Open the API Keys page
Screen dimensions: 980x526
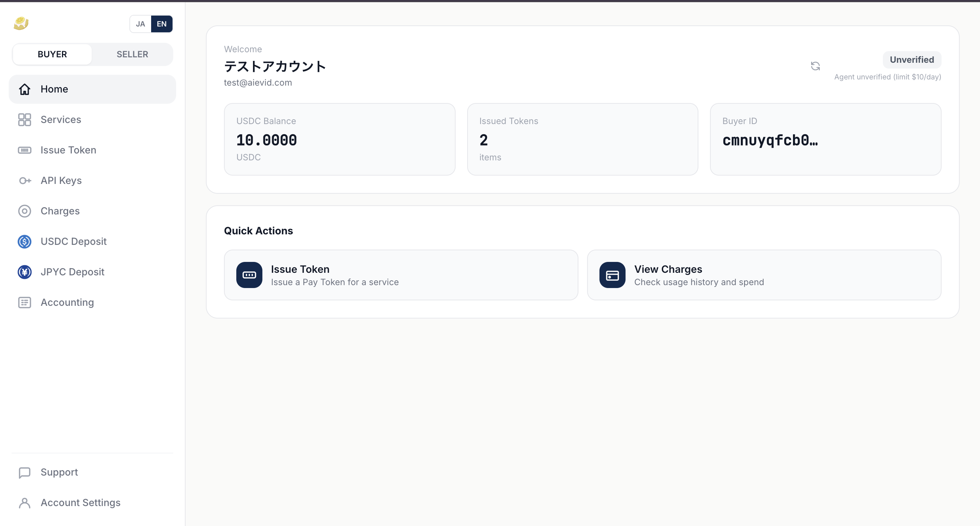click(x=92, y=181)
